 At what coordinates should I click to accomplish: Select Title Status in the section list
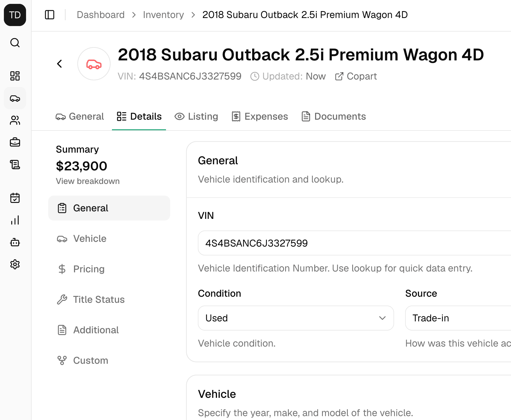(x=109, y=299)
